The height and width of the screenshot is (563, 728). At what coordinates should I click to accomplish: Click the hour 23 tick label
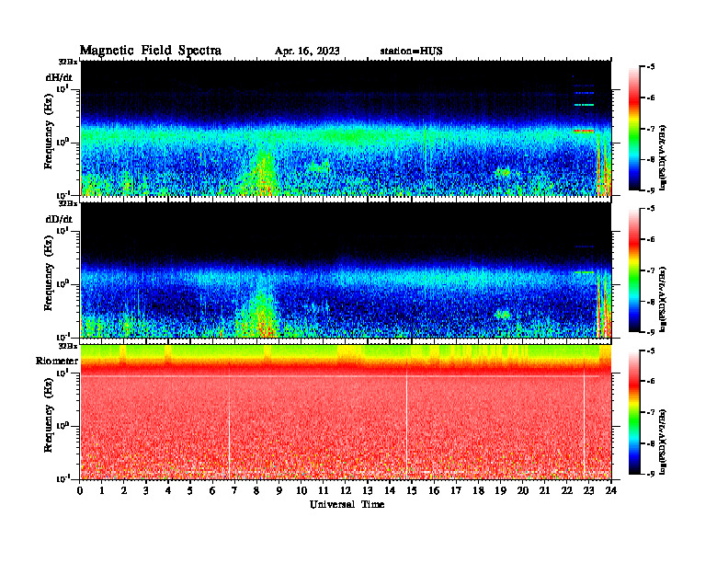588,490
